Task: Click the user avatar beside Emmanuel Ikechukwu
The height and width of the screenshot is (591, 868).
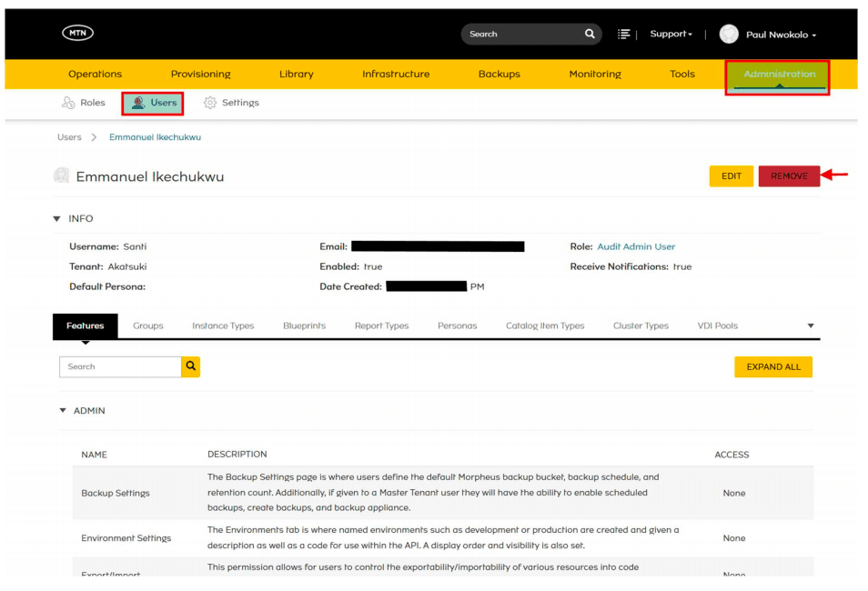Action: (62, 176)
